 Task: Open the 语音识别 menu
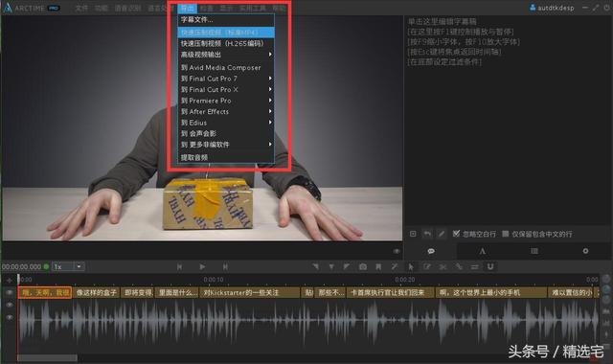coord(127,8)
